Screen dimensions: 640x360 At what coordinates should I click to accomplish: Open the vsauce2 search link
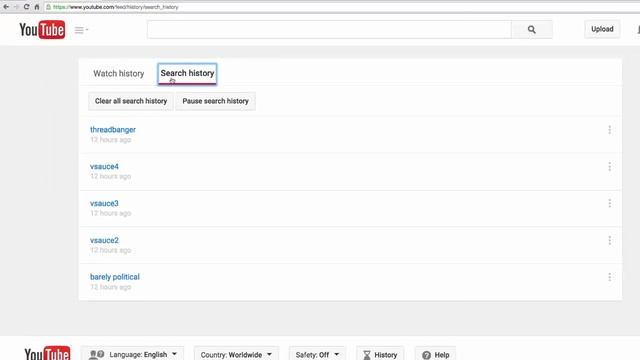104,240
